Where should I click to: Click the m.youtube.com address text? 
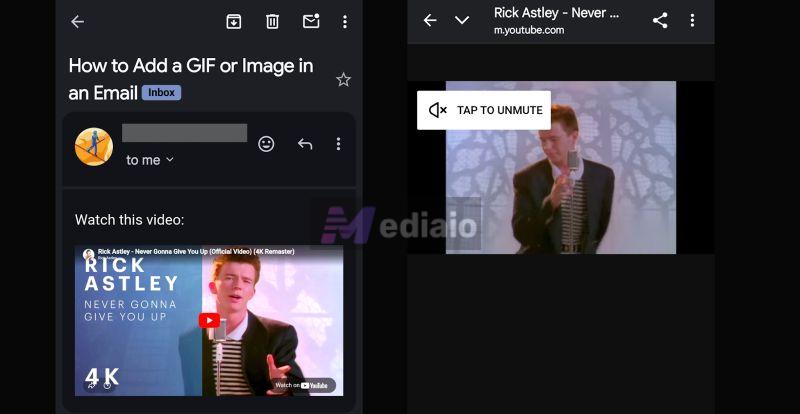[x=529, y=30]
